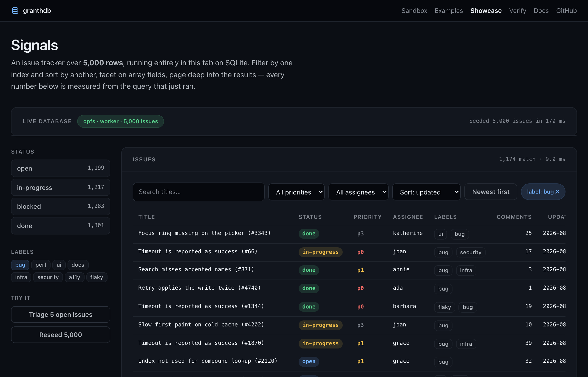Filter by done status
Screen dimensions: 588x377
[60, 226]
